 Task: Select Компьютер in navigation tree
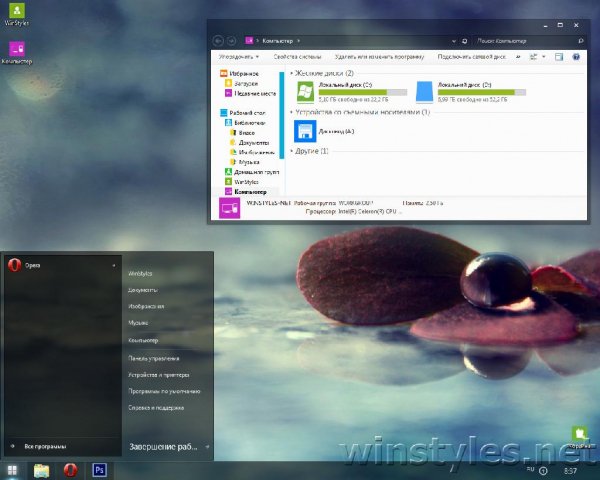[x=246, y=192]
